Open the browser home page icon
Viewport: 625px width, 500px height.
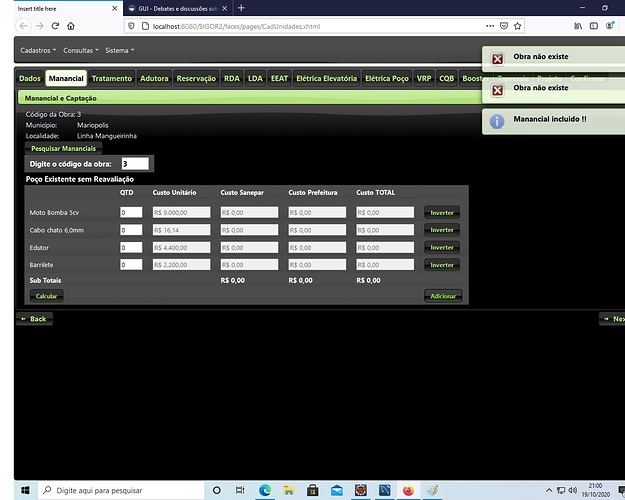tap(71, 26)
